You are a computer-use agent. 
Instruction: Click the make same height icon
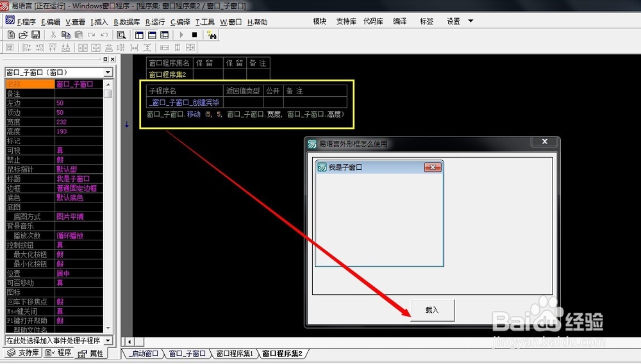(178, 48)
